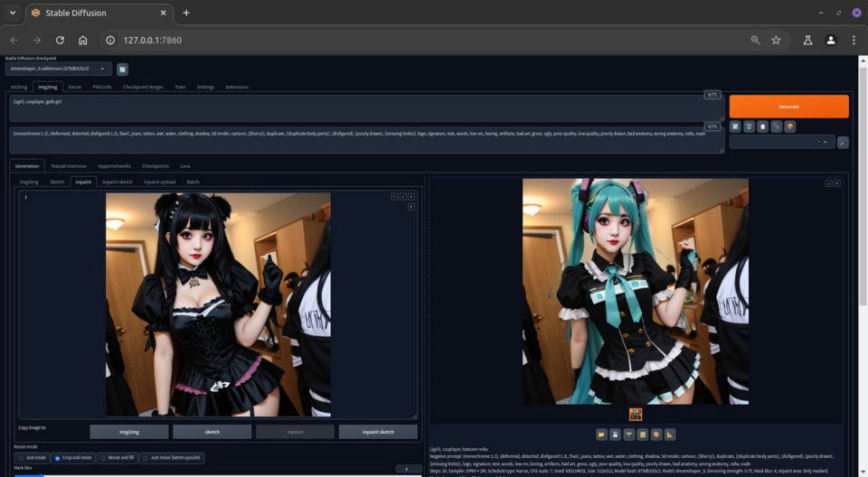868x477 pixels.
Task: Click into the positive prompt text box
Action: (367, 108)
